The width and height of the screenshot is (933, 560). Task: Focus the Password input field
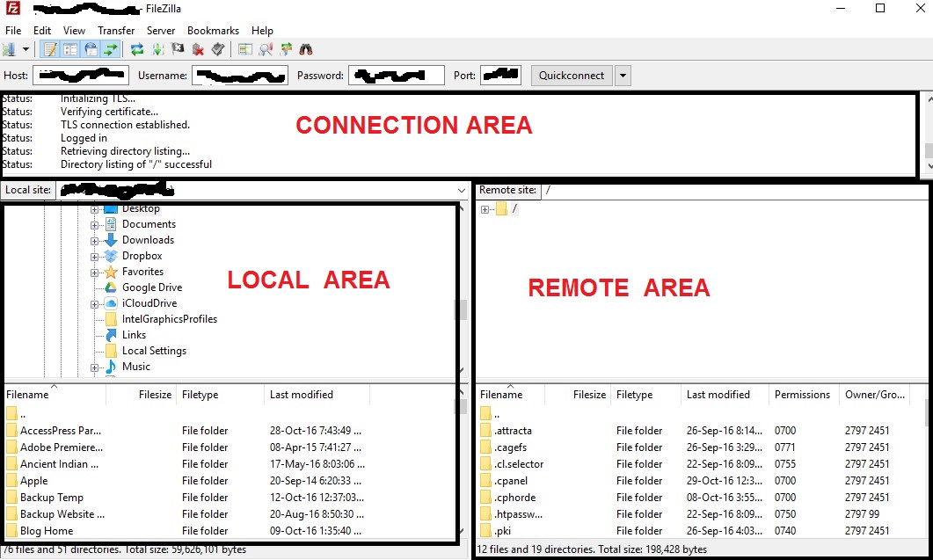coord(397,75)
